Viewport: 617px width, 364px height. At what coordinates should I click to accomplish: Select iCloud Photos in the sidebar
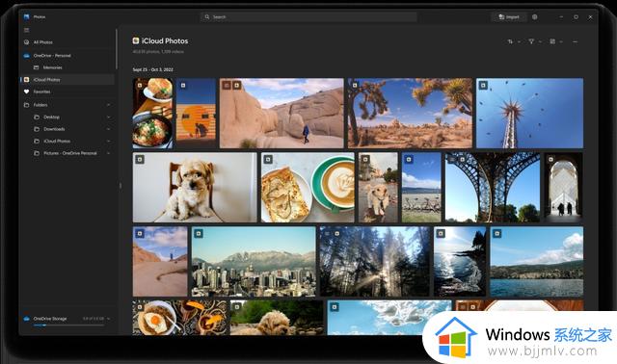(67, 79)
